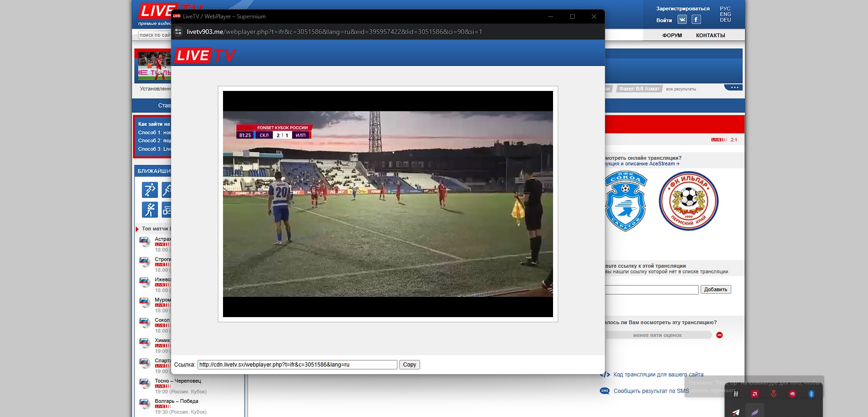Image resolution: width=868 pixels, height=417 pixels.
Task: Log in with Facebook icon
Action: click(x=696, y=19)
